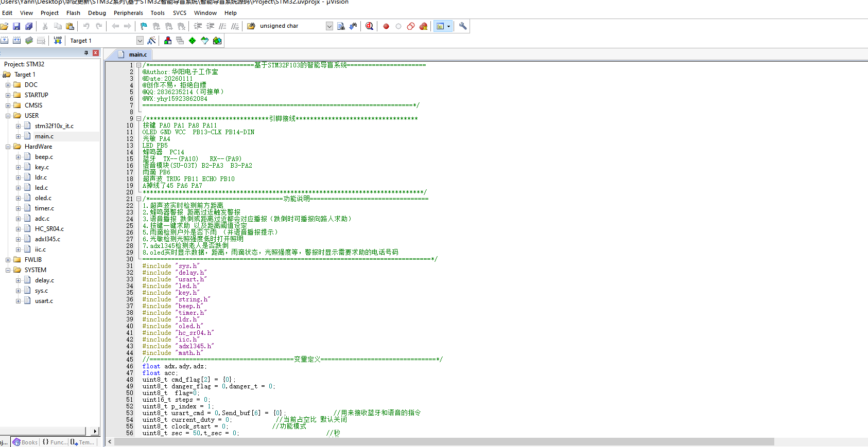Collapse the SYSTEM group
Image resolution: width=868 pixels, height=447 pixels.
tap(8, 270)
